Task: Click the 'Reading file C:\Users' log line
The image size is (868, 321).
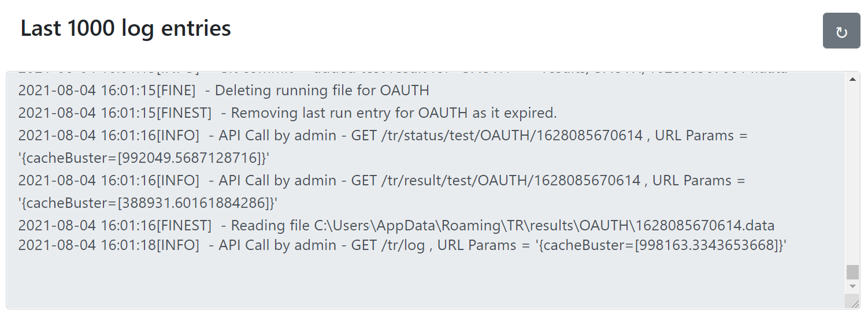Action: click(x=396, y=226)
